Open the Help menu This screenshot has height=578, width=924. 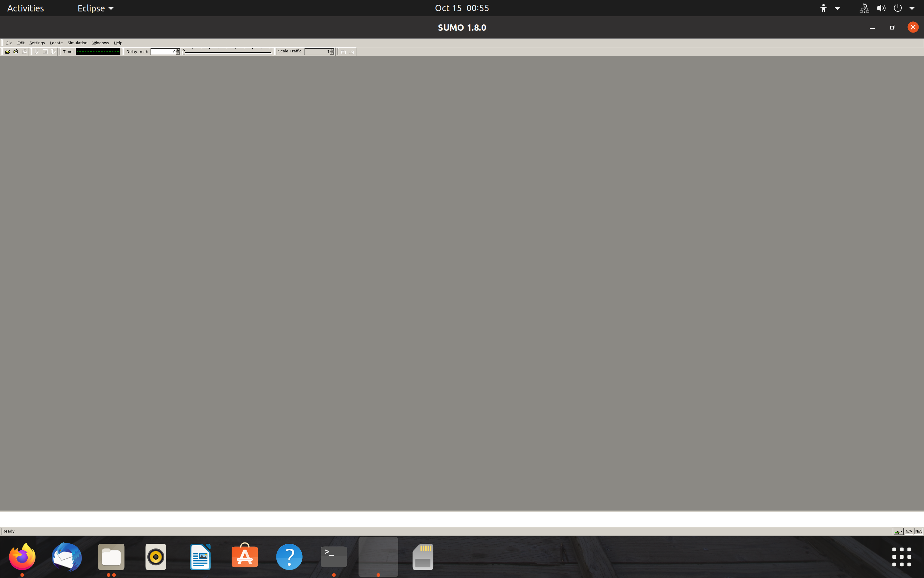[118, 43]
